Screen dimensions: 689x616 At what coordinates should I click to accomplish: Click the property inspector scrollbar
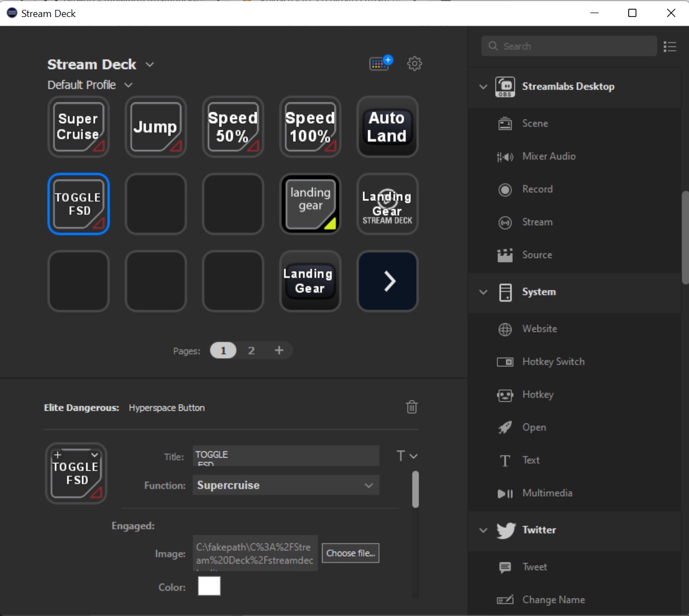416,490
